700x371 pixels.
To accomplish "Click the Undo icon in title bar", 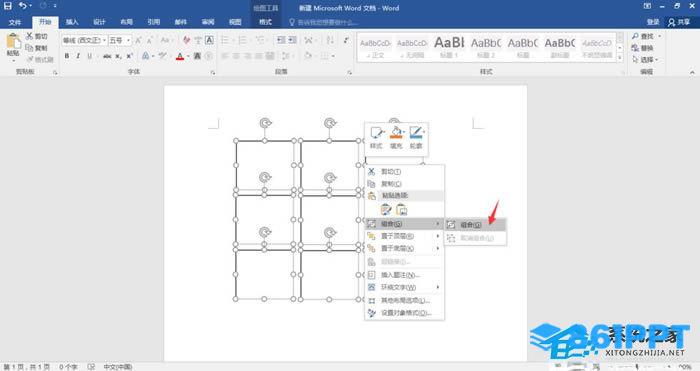I will click(x=22, y=6).
